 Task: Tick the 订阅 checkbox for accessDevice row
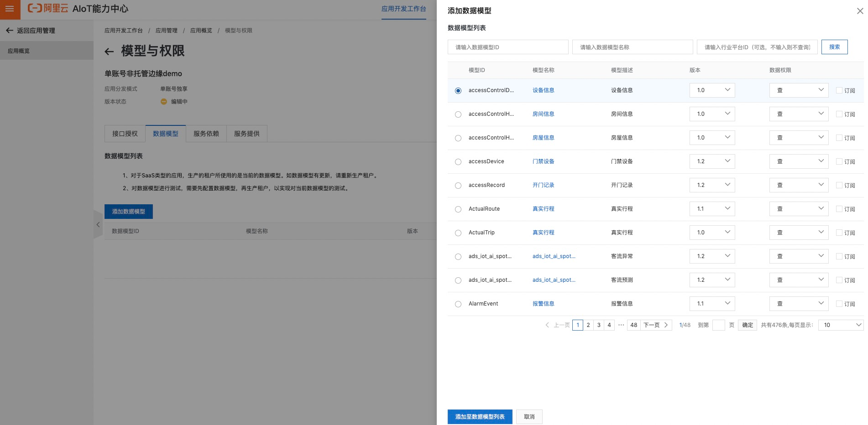tap(839, 161)
